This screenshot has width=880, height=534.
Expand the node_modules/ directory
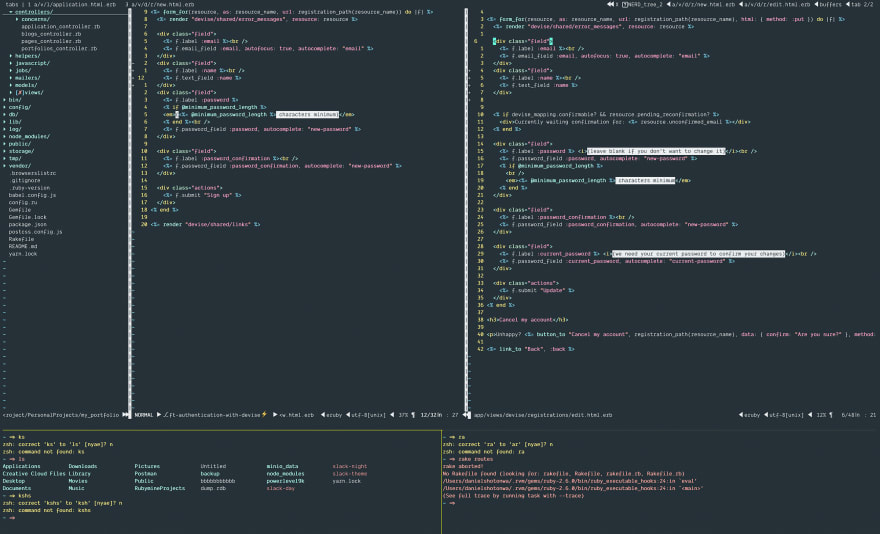(x=26, y=136)
